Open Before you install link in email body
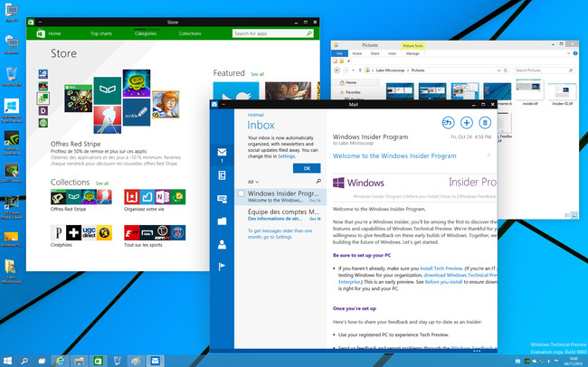588x367 pixels. (443, 282)
